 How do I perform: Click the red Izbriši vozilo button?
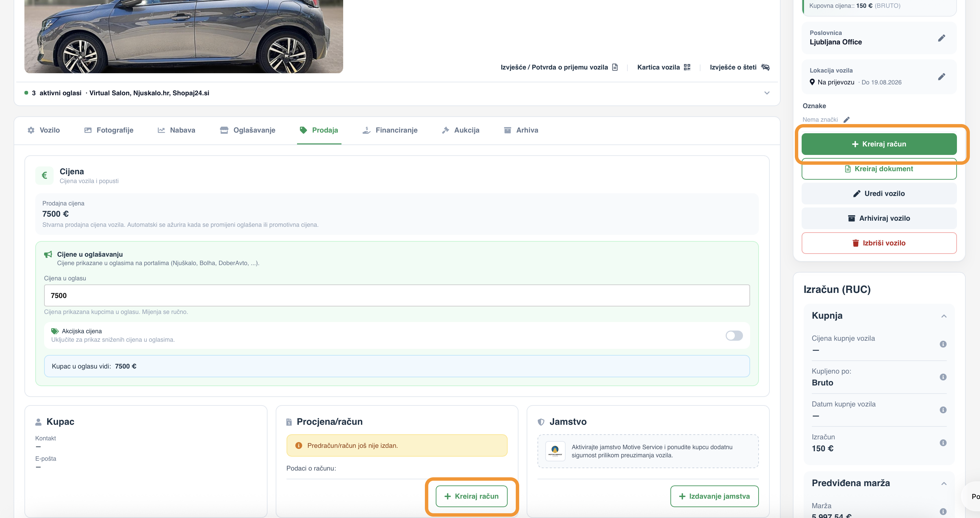click(879, 243)
